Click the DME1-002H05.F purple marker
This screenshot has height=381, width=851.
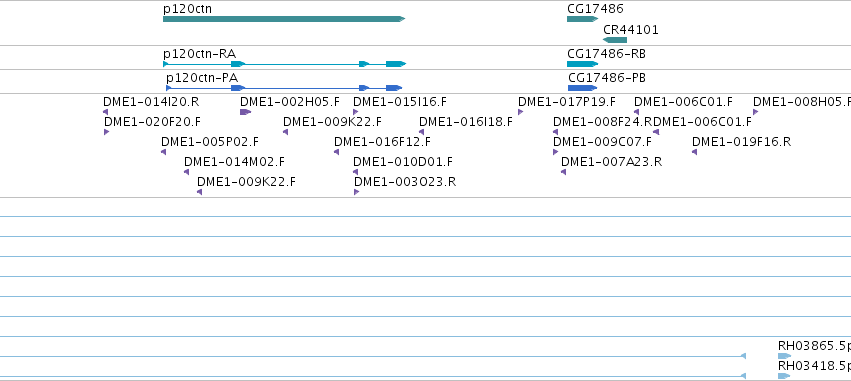245,112
